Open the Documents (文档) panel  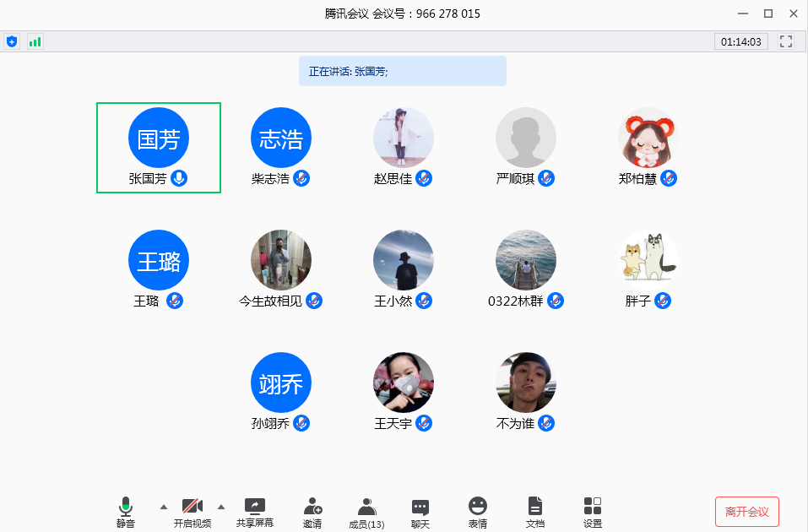coord(535,512)
